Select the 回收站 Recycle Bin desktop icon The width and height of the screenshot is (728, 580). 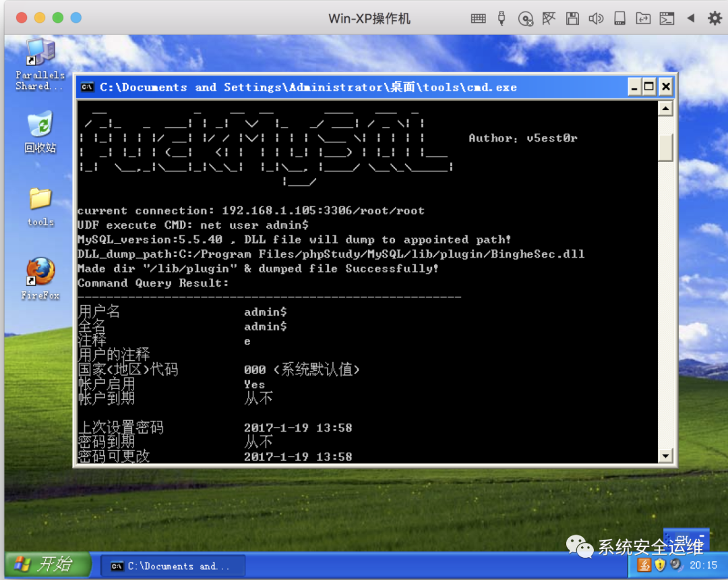pyautogui.click(x=40, y=132)
